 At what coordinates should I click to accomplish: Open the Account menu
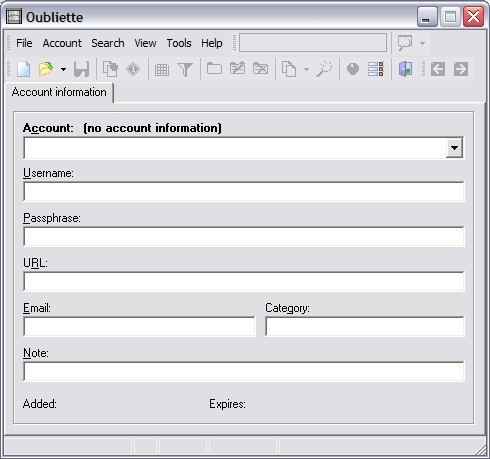[x=62, y=43]
